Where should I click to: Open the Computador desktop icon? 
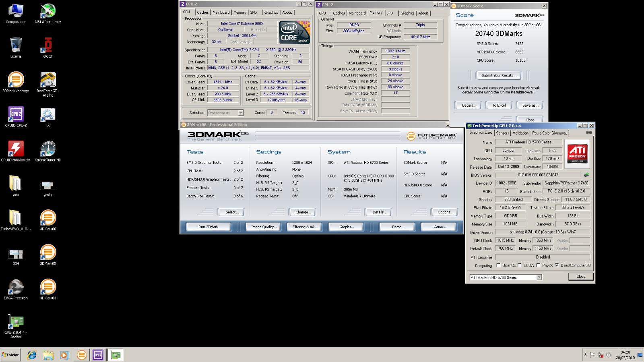(x=16, y=13)
